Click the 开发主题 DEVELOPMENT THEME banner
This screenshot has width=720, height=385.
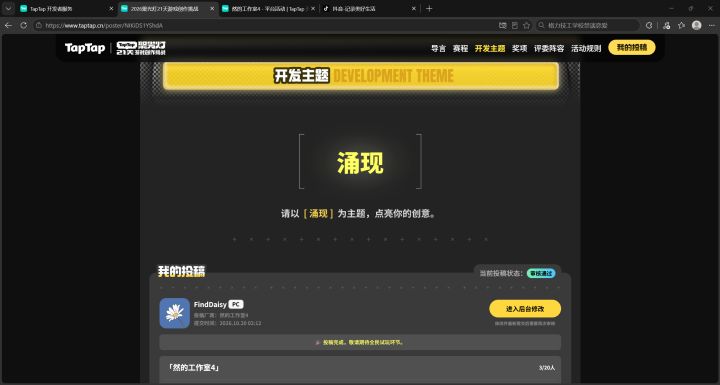click(361, 76)
